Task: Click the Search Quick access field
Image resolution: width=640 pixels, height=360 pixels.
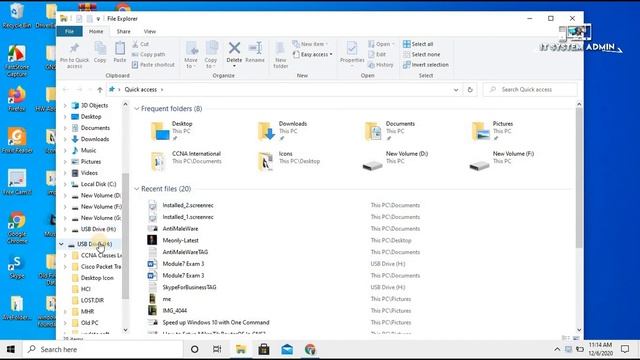Action: pos(530,89)
